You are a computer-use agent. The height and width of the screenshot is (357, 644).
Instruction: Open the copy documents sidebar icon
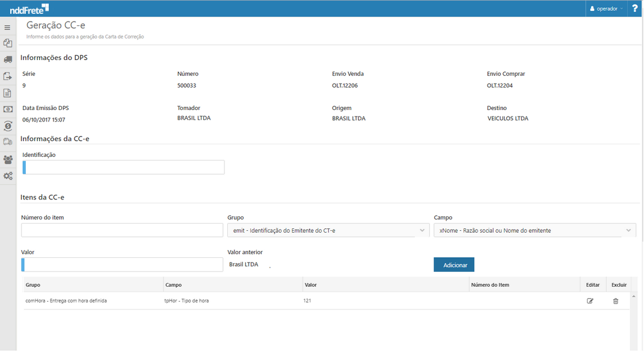[x=8, y=43]
